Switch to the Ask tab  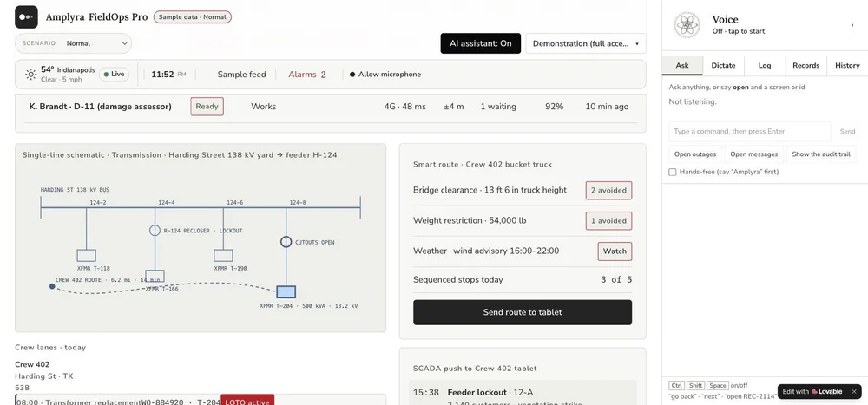(682, 65)
